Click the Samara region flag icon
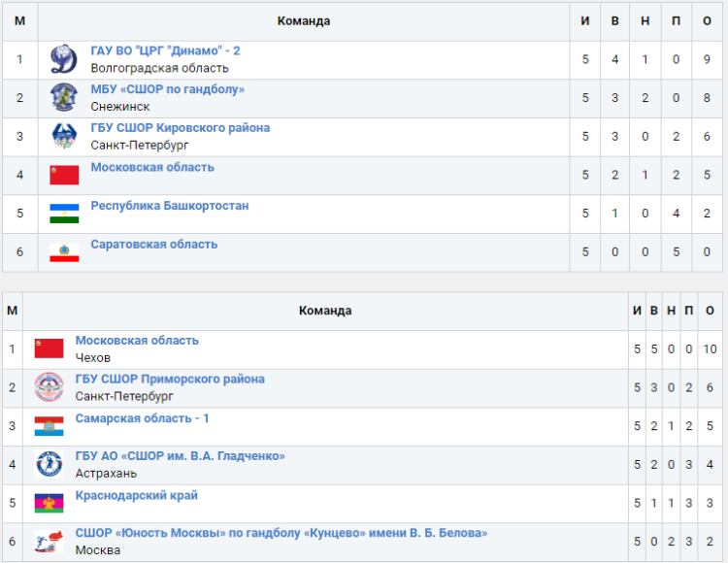The height and width of the screenshot is (563, 728). point(49,426)
